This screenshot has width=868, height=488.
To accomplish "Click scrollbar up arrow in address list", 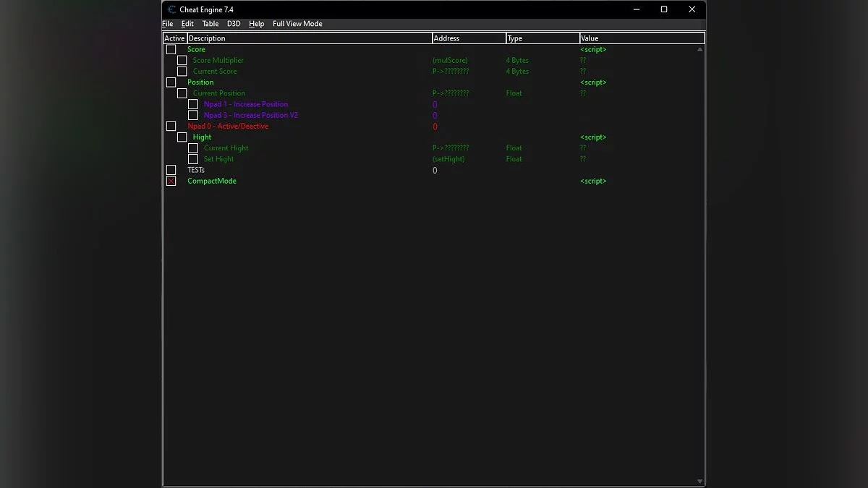I will tap(699, 49).
